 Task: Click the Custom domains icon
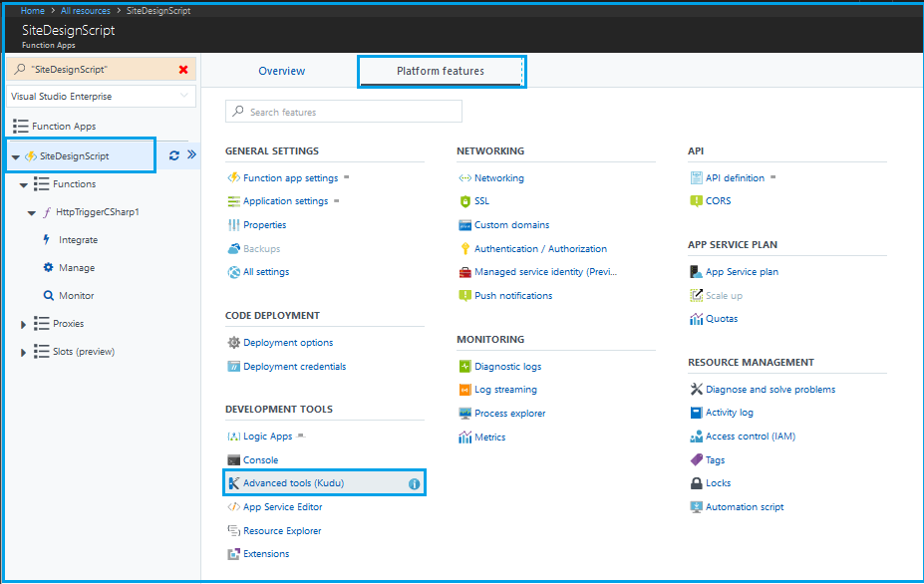(464, 224)
